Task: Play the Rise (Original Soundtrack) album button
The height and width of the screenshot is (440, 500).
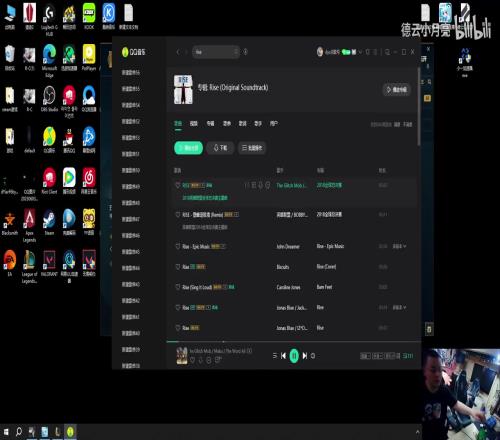Action: 396,89
